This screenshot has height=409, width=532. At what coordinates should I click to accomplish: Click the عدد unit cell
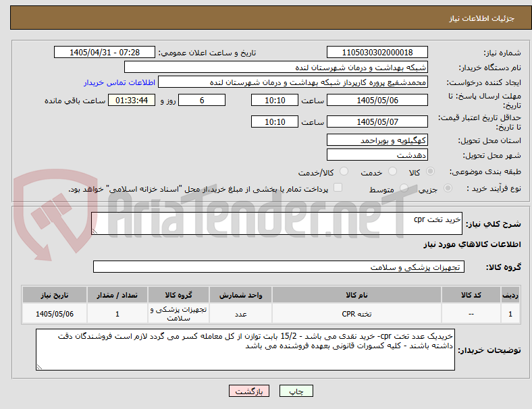[240, 314]
